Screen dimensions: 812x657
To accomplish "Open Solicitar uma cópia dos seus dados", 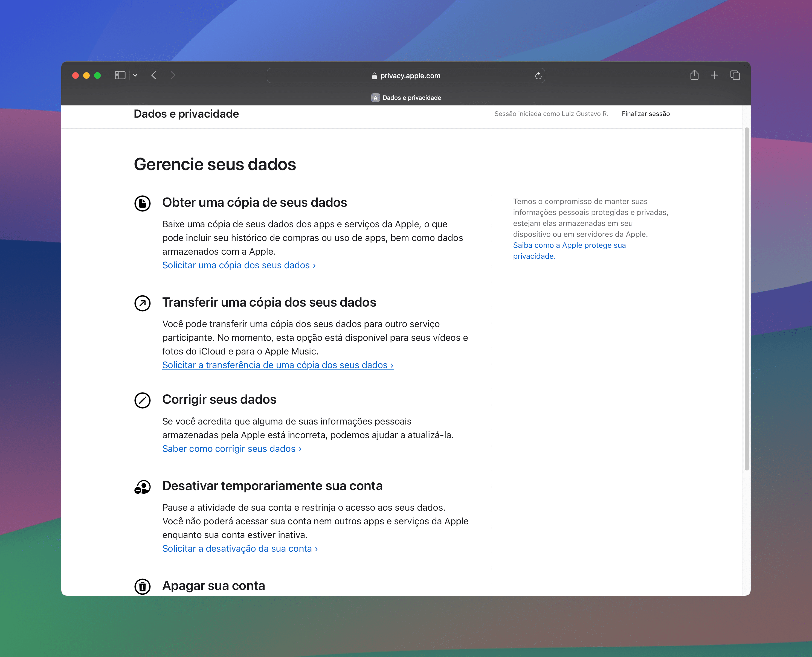I will [239, 265].
